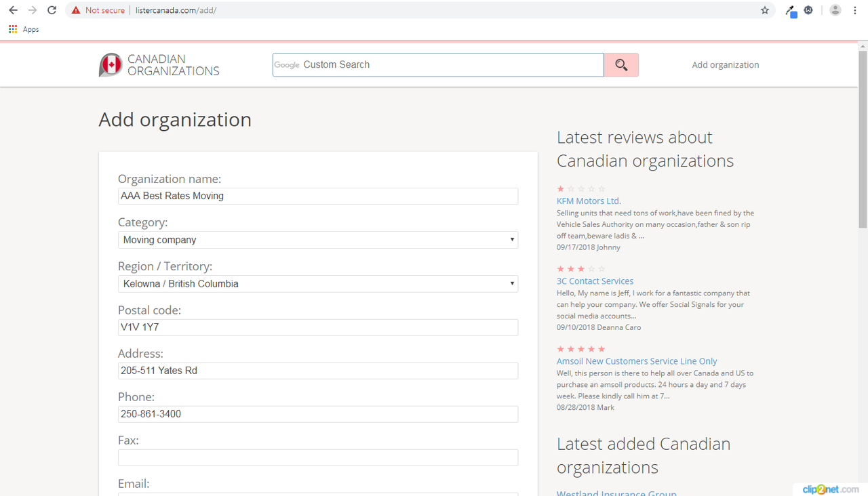Click the Canadian Organizations site title
The width and height of the screenshot is (868, 496).
pyautogui.click(x=174, y=65)
